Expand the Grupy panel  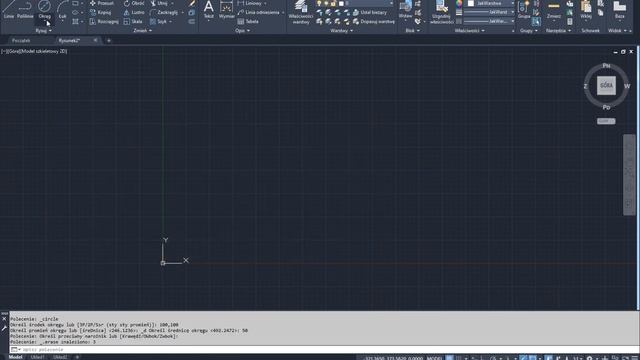coord(529,31)
